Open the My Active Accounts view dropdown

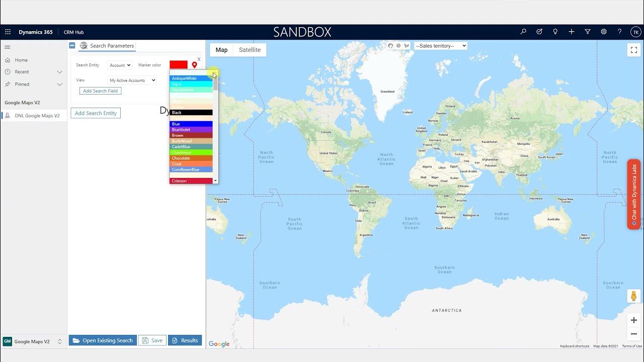[x=132, y=80]
